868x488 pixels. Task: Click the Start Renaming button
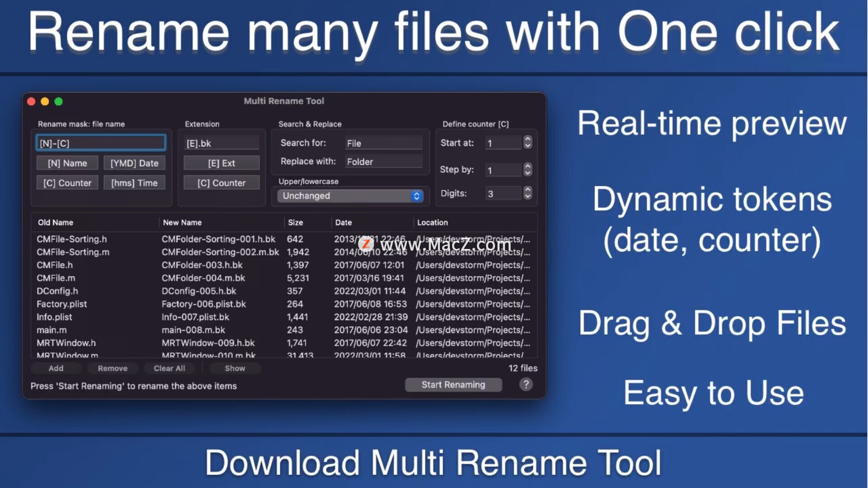tap(453, 385)
